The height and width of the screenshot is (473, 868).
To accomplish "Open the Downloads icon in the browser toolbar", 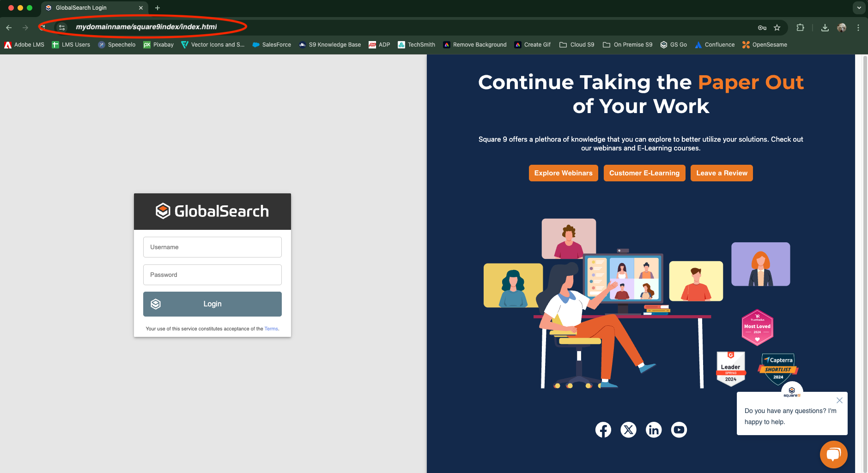I will coord(825,27).
